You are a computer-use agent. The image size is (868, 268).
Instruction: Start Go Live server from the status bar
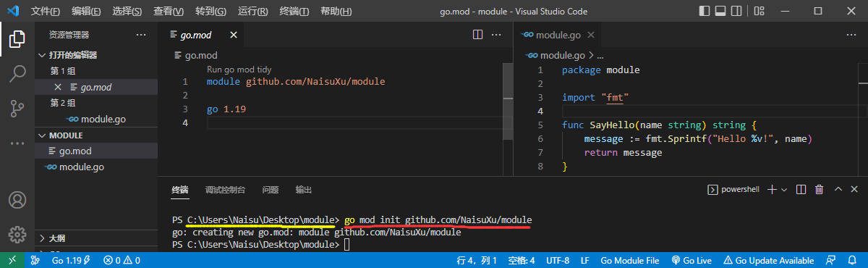692,260
